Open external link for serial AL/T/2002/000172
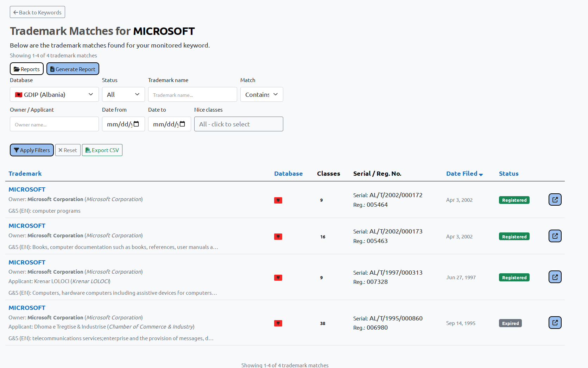Screen dimensions: 588x368 pos(555,200)
